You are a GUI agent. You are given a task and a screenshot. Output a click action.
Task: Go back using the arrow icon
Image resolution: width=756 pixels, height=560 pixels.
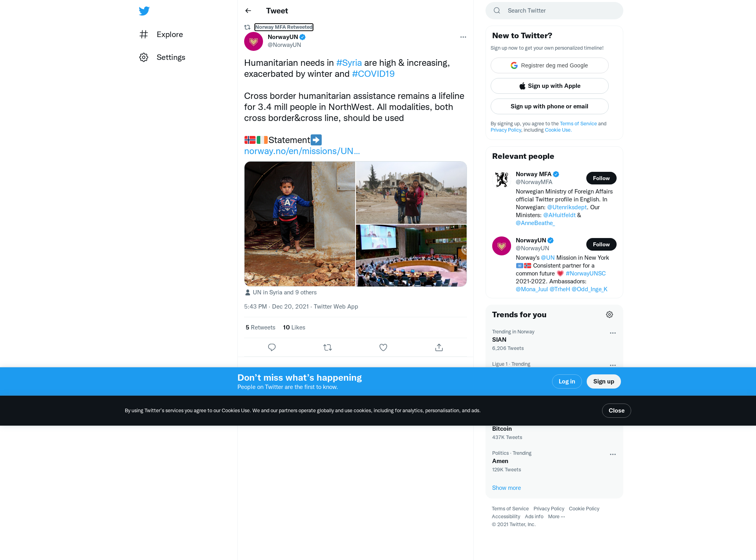[248, 11]
